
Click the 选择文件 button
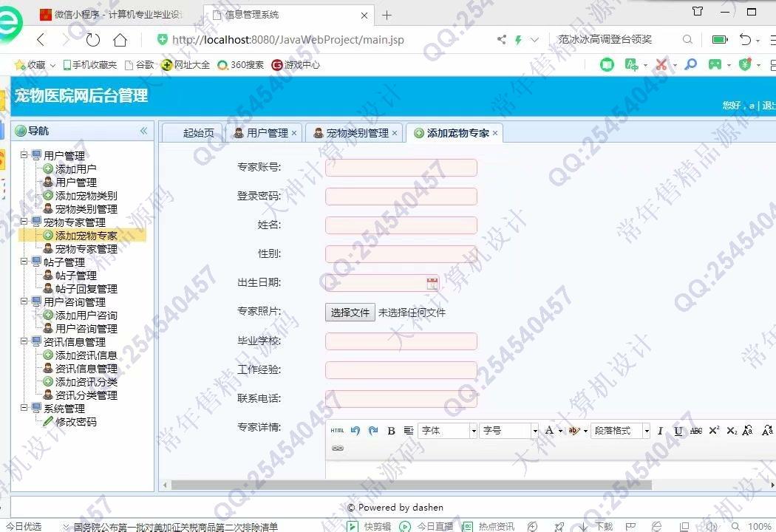[350, 313]
